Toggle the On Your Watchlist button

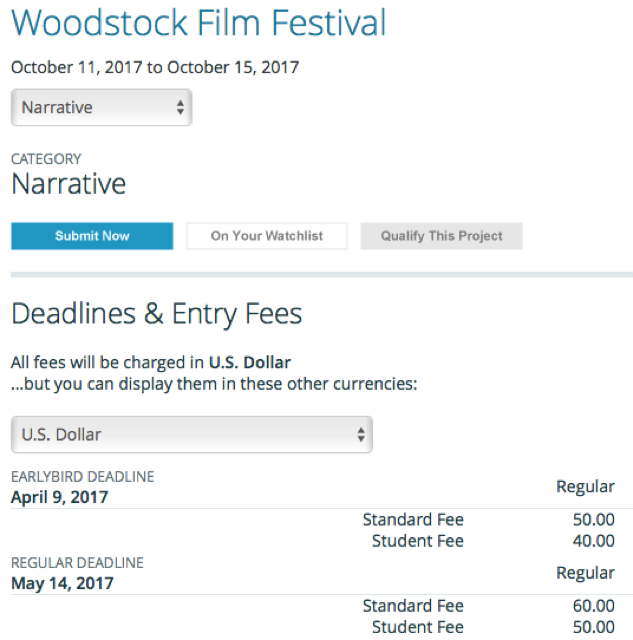coord(266,236)
